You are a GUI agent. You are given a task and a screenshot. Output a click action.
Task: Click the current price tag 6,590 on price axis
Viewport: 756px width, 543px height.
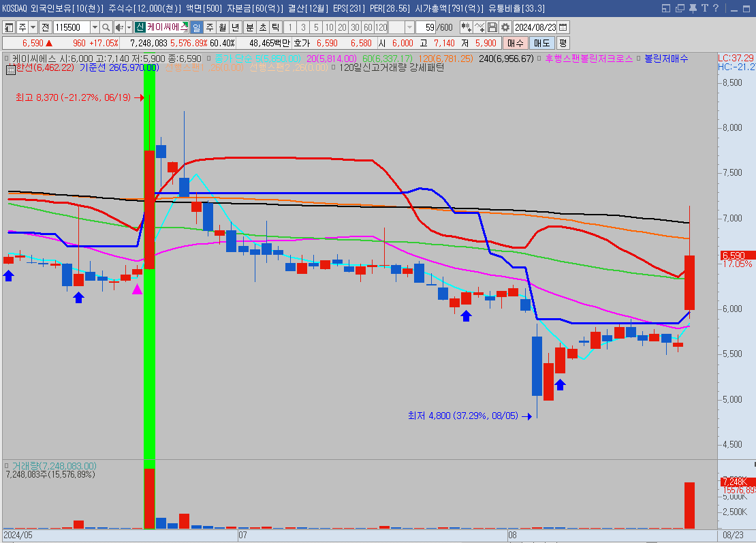(x=737, y=255)
